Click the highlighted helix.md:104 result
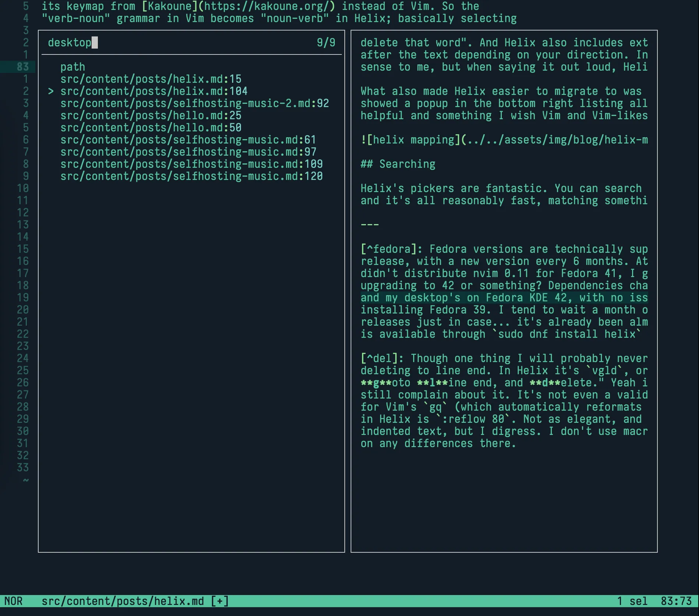Image resolution: width=699 pixels, height=616 pixels. click(154, 91)
